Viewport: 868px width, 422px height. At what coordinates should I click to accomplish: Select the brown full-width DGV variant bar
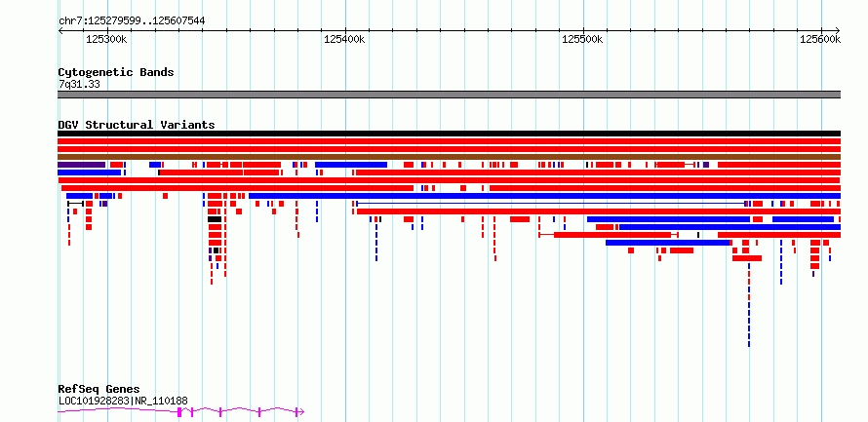pos(449,157)
